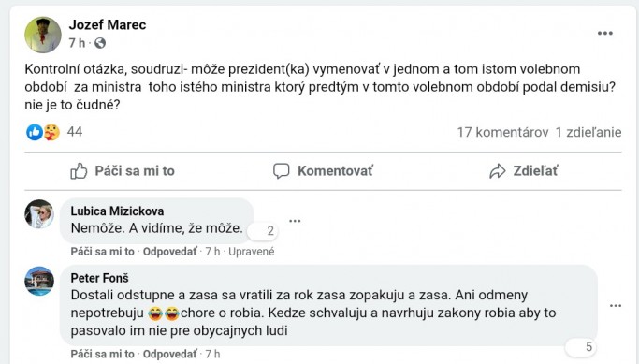Open options for Peter Fonš's comment
Viewport: 639px width, 364px height.
(616, 306)
